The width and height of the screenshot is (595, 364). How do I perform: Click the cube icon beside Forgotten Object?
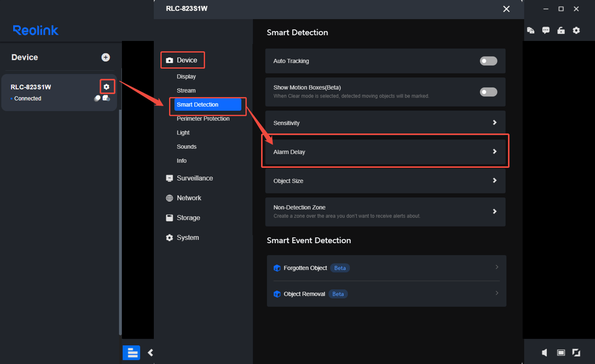point(277,268)
